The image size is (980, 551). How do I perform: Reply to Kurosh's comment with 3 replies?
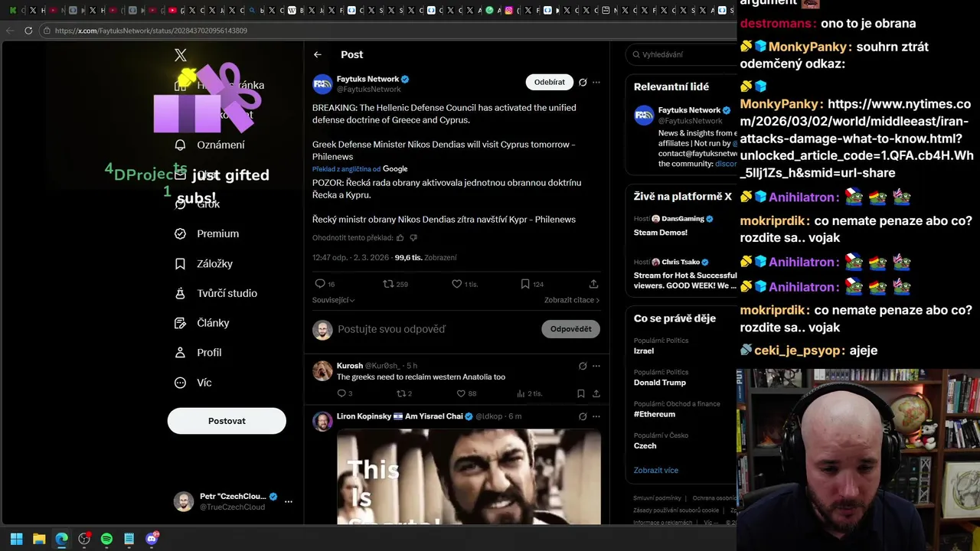click(341, 393)
